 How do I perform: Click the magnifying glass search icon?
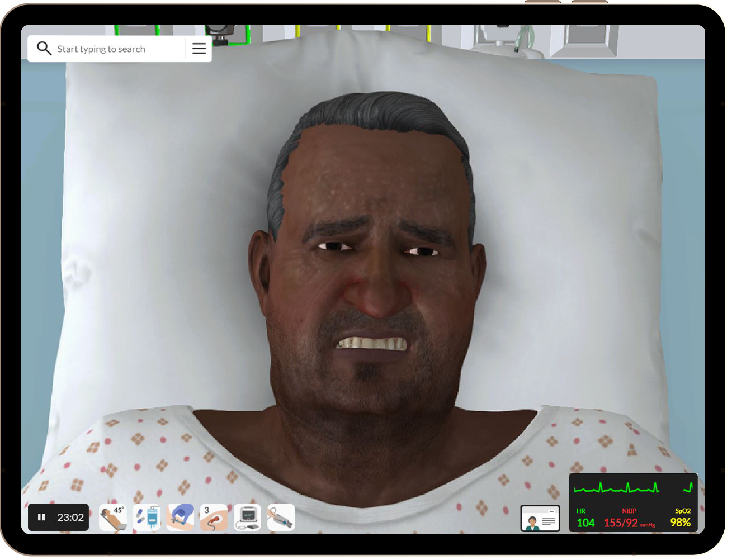pos(44,49)
